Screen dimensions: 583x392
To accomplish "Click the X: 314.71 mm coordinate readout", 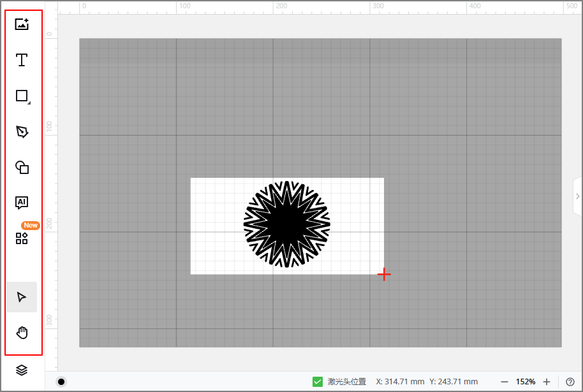I will pos(400,382).
